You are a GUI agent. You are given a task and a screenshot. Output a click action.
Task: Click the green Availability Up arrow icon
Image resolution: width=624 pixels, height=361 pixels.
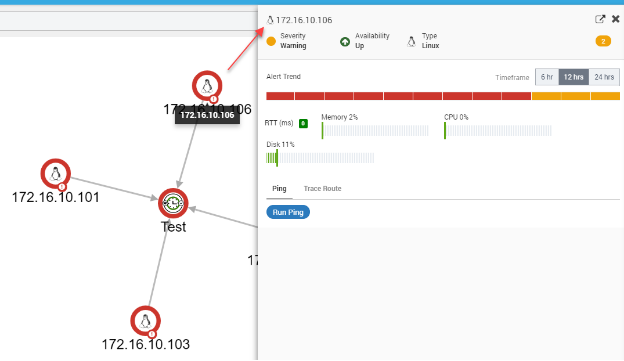tap(345, 41)
